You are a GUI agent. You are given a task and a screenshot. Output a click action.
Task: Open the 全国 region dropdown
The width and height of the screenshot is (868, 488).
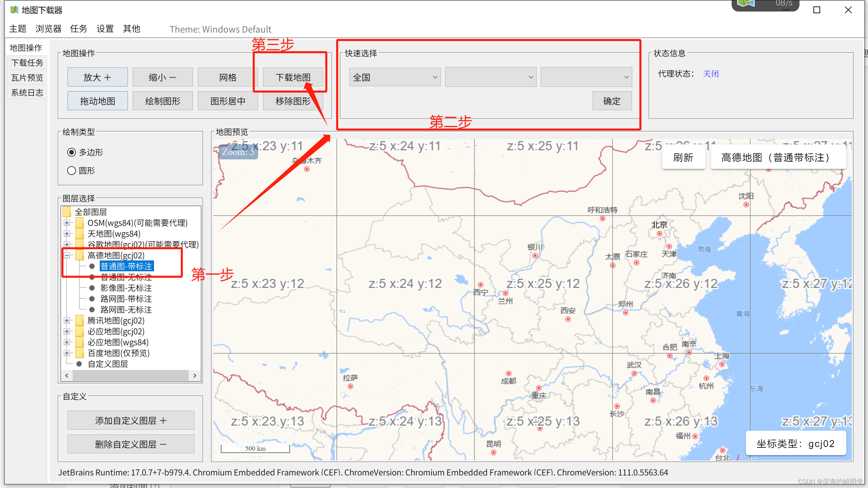click(x=395, y=77)
